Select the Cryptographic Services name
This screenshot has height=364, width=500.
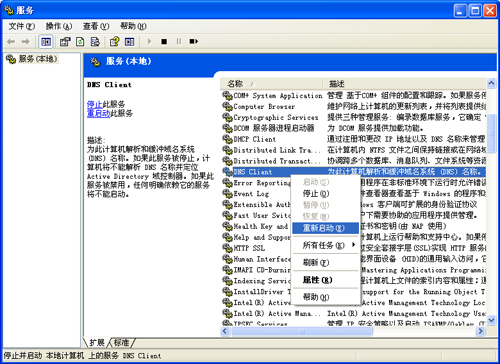[x=276, y=117]
